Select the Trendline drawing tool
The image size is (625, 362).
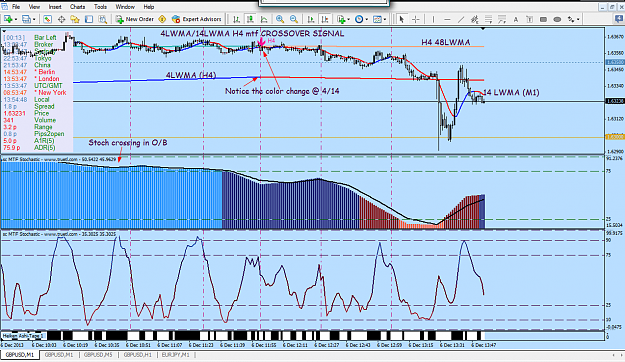click(461, 19)
